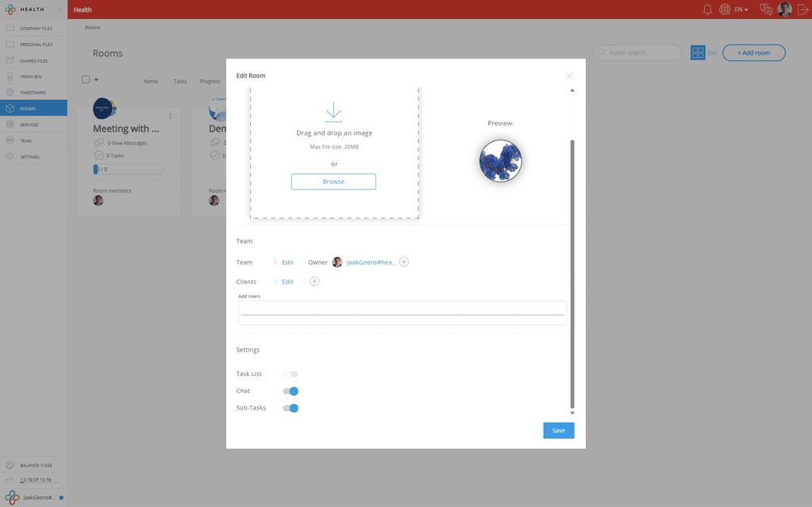Click the dialog scrollbar up arrow
The height and width of the screenshot is (507, 812).
click(x=572, y=90)
